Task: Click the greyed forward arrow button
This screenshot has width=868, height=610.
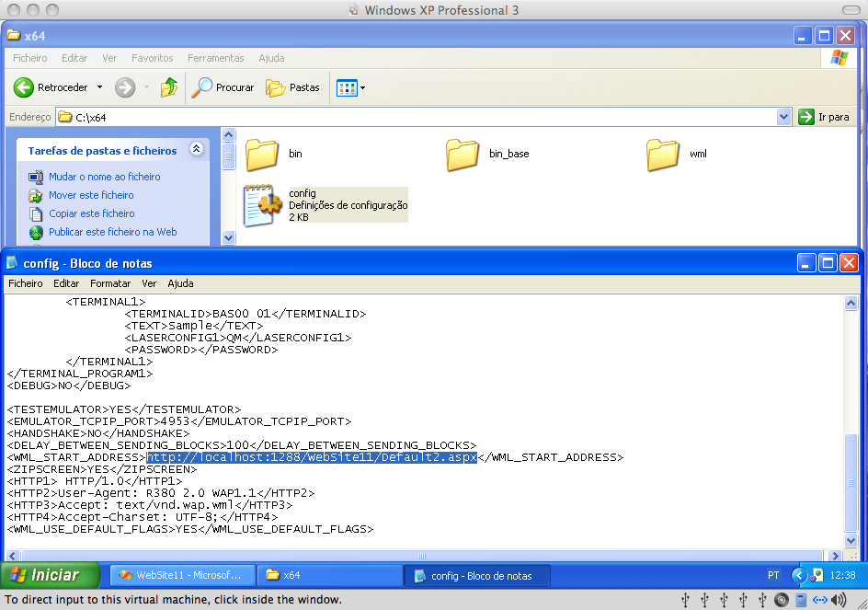Action: 125,87
